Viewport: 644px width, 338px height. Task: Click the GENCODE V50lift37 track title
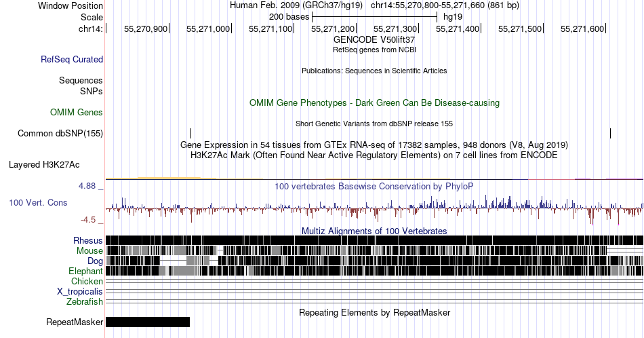(374, 39)
